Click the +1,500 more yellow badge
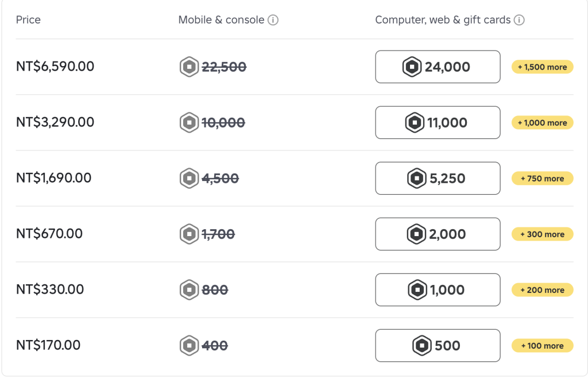This screenshot has height=382, width=588. pos(542,67)
